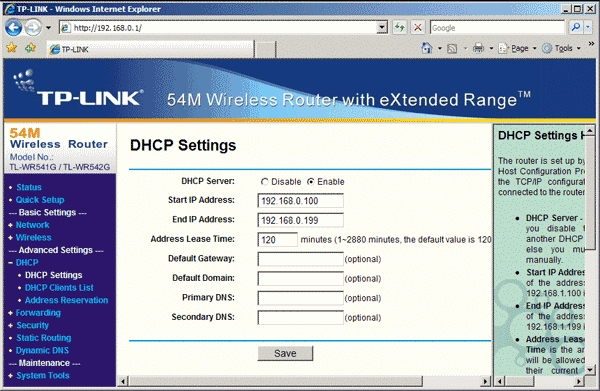The image size is (600, 391).
Task: Expand the Wireless menu
Action: pos(33,238)
